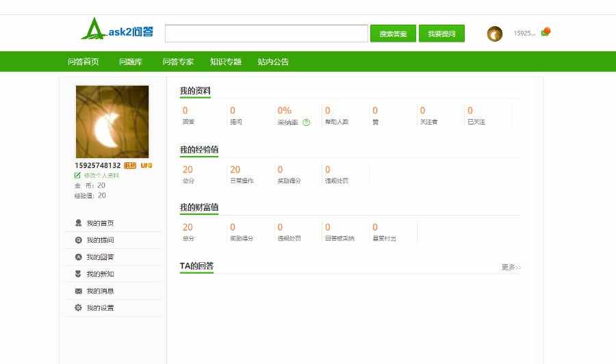The height and width of the screenshot is (364, 616).
Task: Click the 0% 采纳率 value
Action: (x=285, y=110)
